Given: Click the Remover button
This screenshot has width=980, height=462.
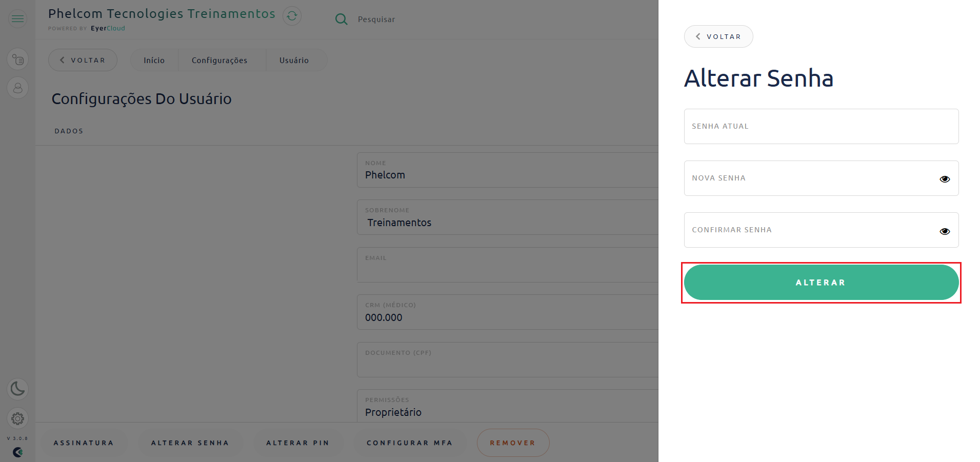Looking at the screenshot, I should coord(513,443).
